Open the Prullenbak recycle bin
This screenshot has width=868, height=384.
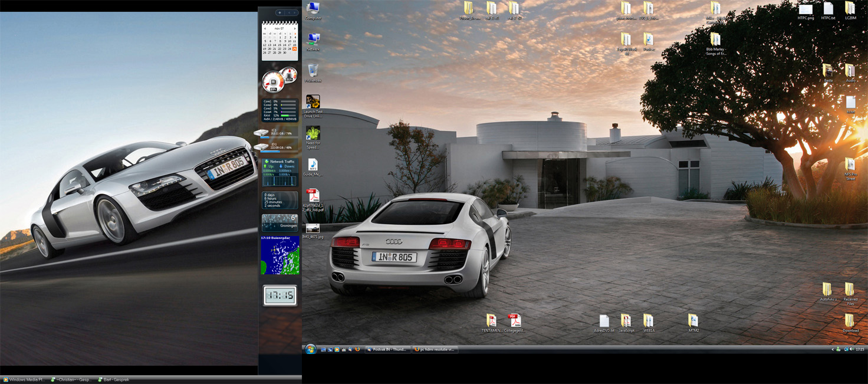click(x=313, y=73)
